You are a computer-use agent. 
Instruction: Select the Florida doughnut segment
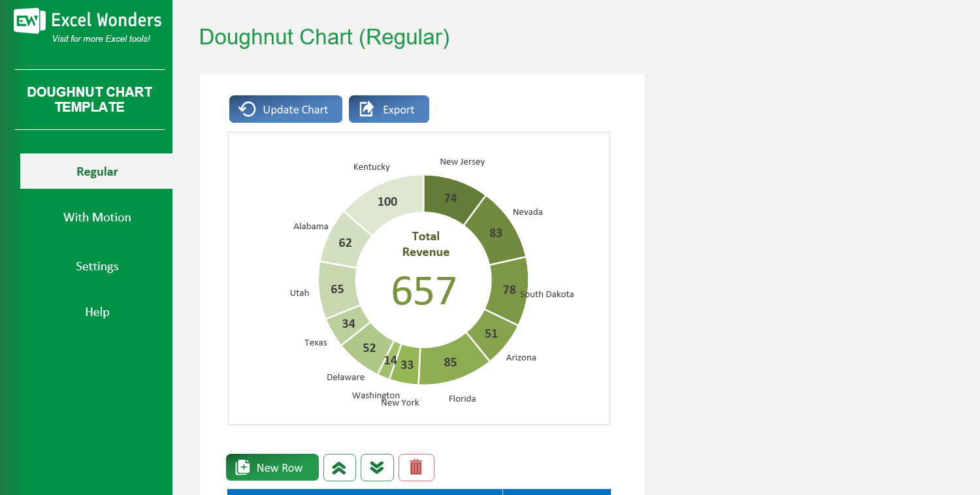point(449,362)
